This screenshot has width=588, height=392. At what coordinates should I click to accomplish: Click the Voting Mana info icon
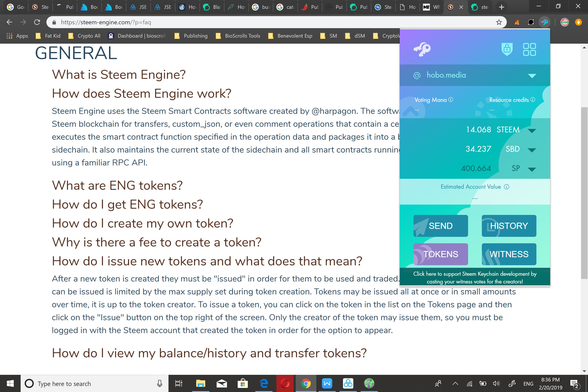[450, 100]
